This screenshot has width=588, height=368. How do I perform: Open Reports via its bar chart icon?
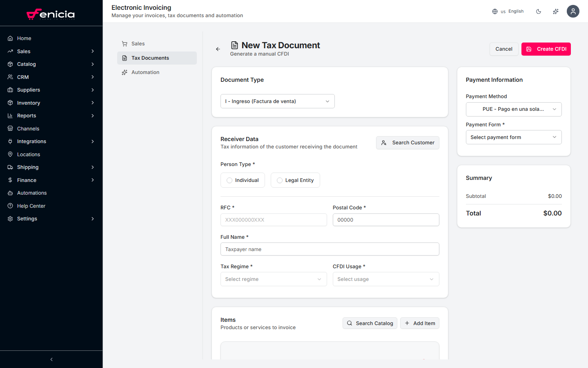10,115
